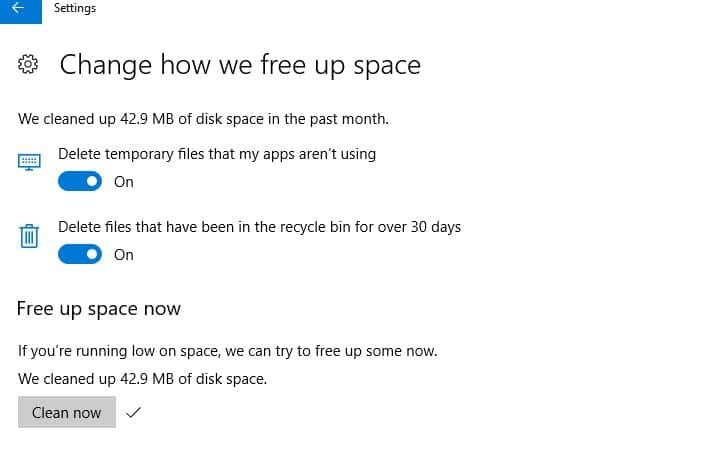The width and height of the screenshot is (707, 459).
Task: Click the "Change how we free up space" heading
Action: [x=240, y=66]
